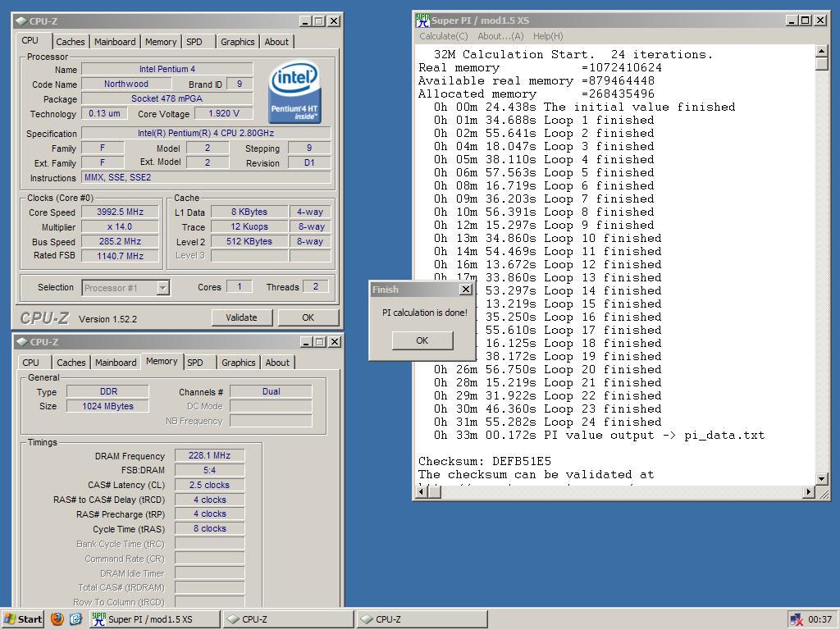Click the Code Name field Northwood
Viewport: 840px width, 630px height.
coord(126,84)
